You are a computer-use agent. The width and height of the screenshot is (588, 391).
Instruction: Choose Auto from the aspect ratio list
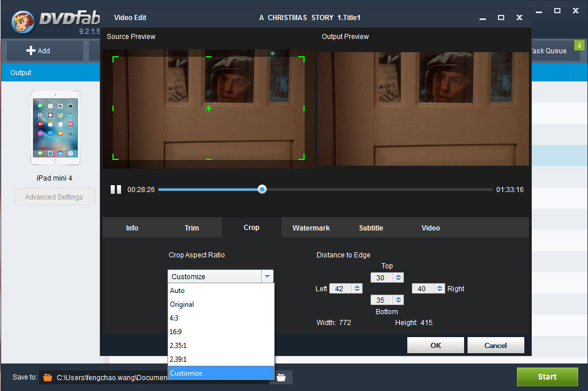(177, 291)
